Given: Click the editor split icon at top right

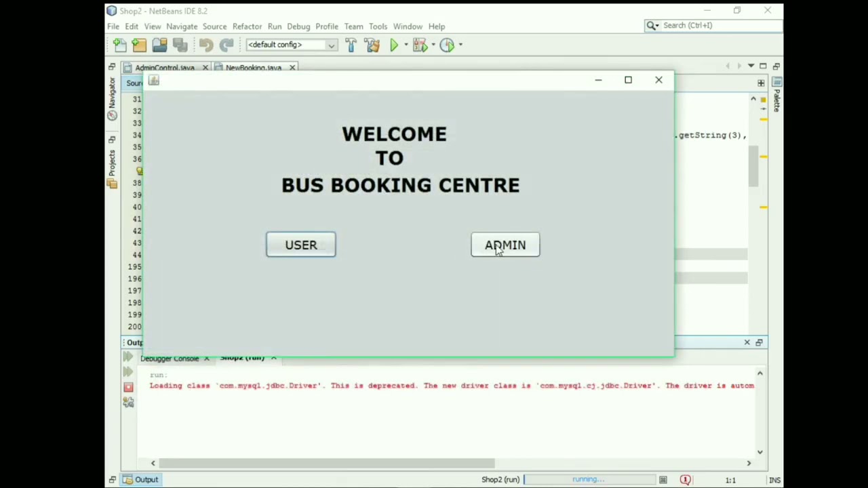Looking at the screenshot, I should pos(761,83).
